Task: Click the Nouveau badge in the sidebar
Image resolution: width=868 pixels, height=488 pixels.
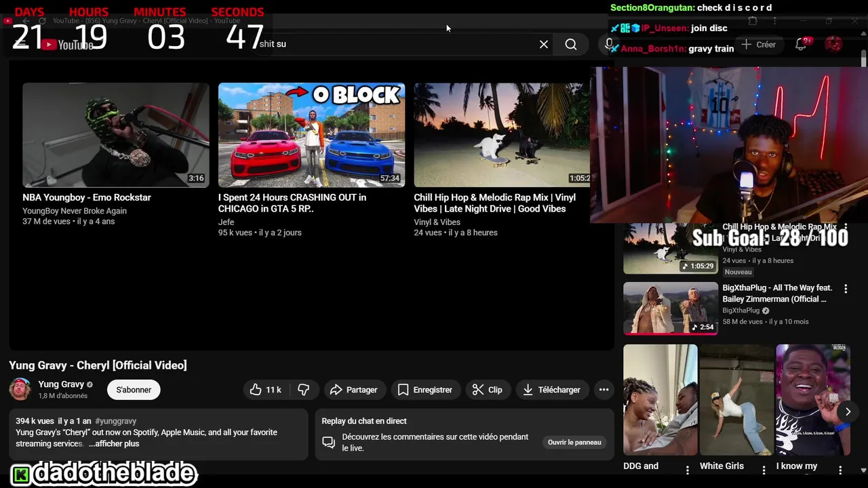Action: coord(738,272)
